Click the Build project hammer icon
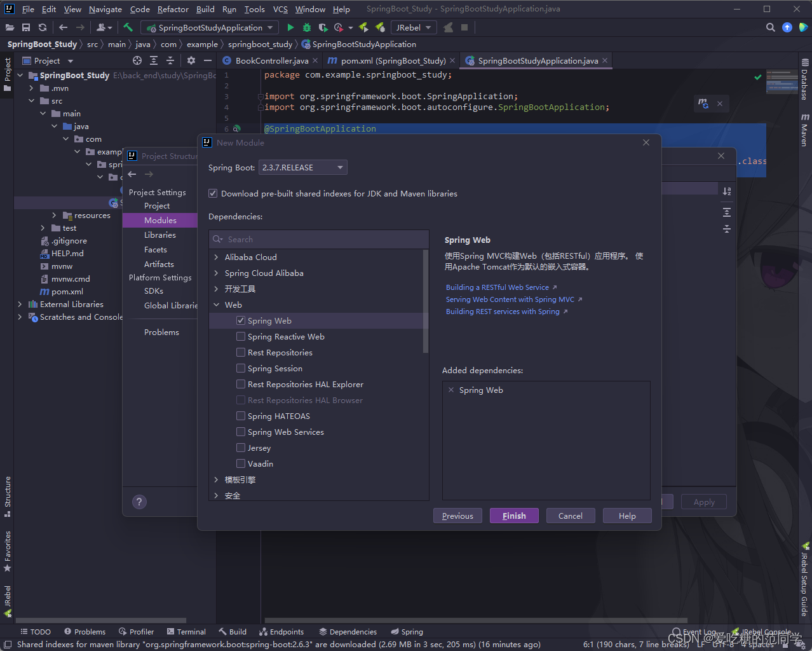This screenshot has height=651, width=812. (x=128, y=27)
